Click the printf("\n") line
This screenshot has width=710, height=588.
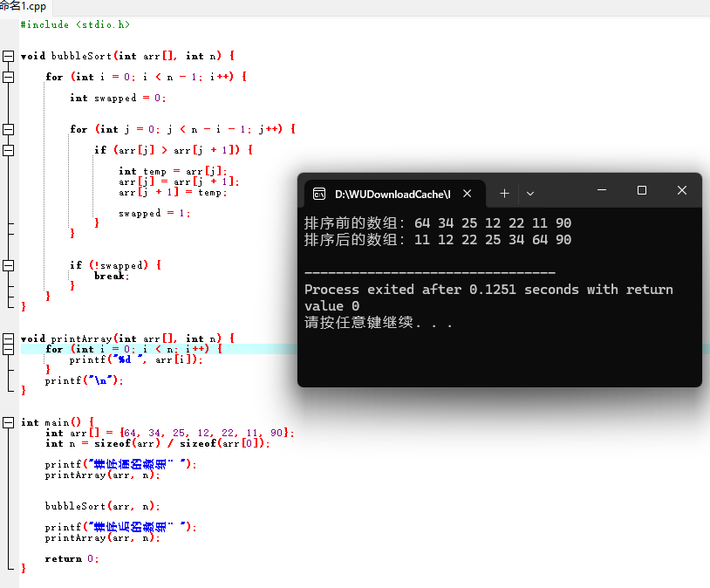(84, 380)
